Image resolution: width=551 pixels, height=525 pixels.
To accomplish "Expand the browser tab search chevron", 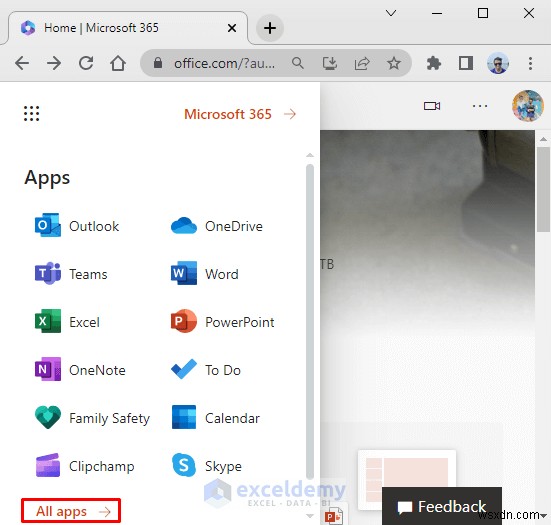I will tap(391, 13).
